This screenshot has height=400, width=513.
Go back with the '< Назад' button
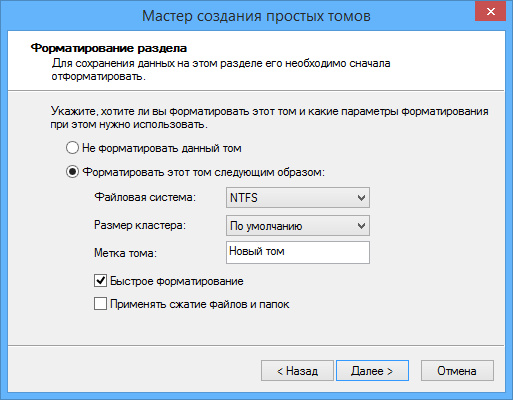click(297, 371)
